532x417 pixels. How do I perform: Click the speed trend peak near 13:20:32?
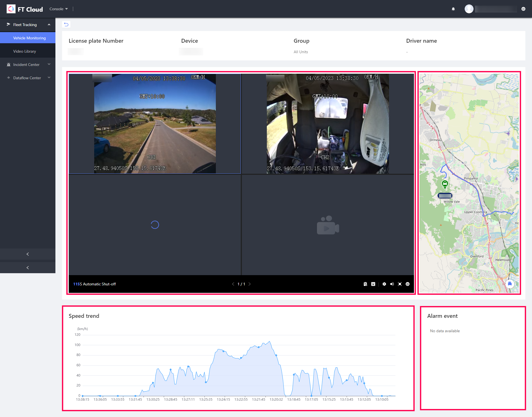270,342
